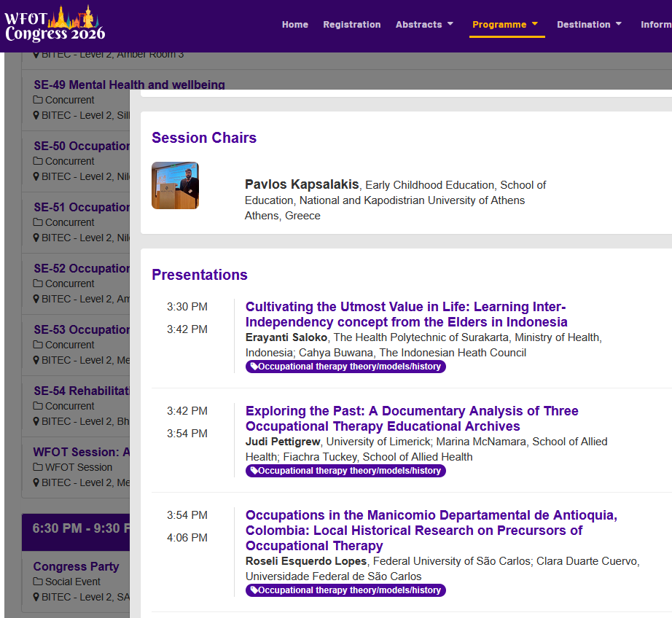Open Exploring the Past documentary analysis presentation
Viewport: 672px width, 618px height.
(x=412, y=418)
